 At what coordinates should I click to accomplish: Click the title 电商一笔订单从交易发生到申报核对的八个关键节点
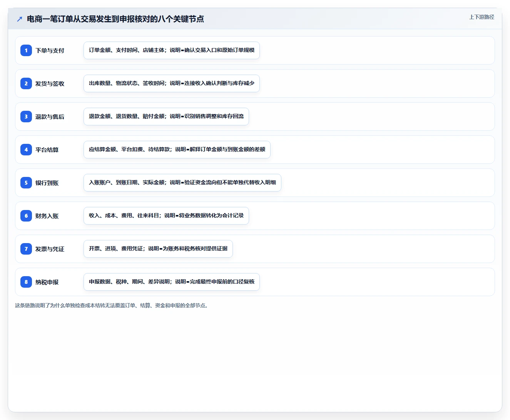click(x=115, y=19)
